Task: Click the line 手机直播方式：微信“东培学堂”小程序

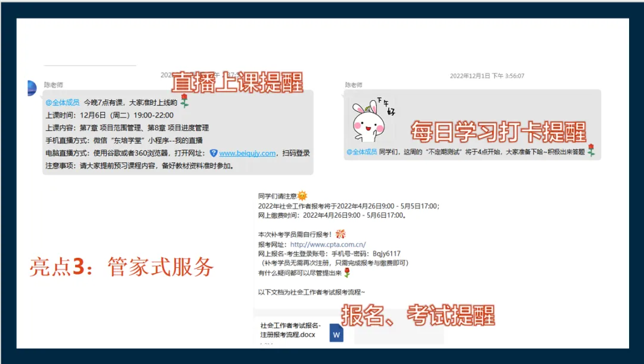Action: (x=123, y=140)
